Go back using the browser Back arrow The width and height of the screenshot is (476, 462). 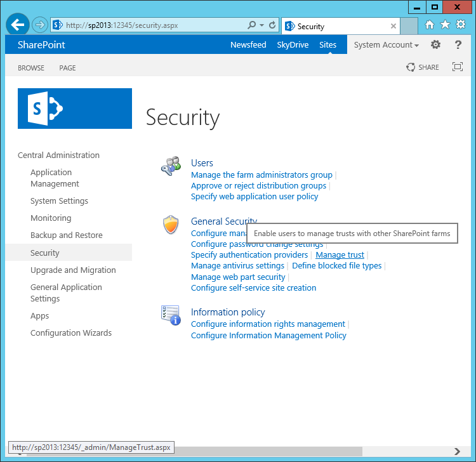pos(18,25)
